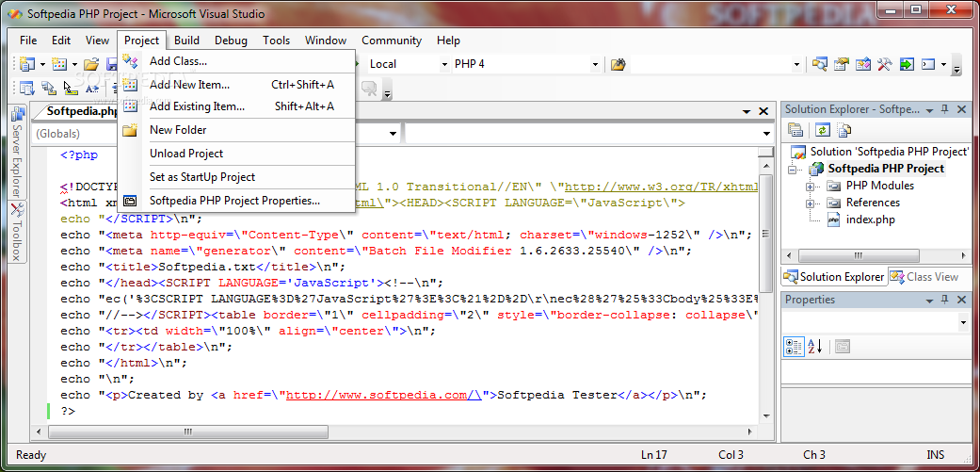Open the Properties panel object dropdown
Image resolution: width=980 pixels, height=472 pixels.
[x=962, y=322]
